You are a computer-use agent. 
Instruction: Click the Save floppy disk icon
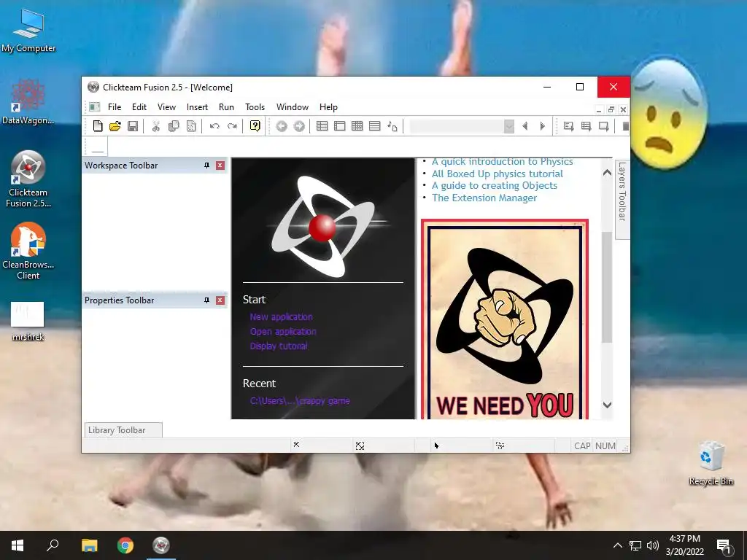[133, 126]
